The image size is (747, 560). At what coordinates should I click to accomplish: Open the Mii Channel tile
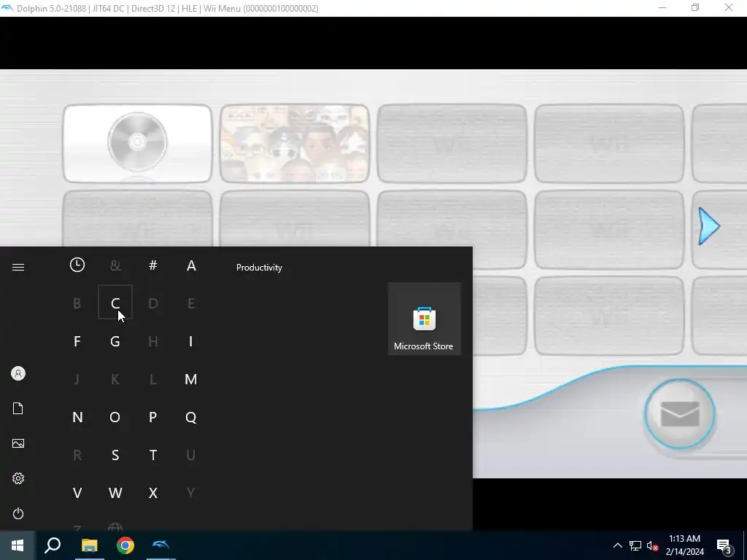pyautogui.click(x=295, y=144)
